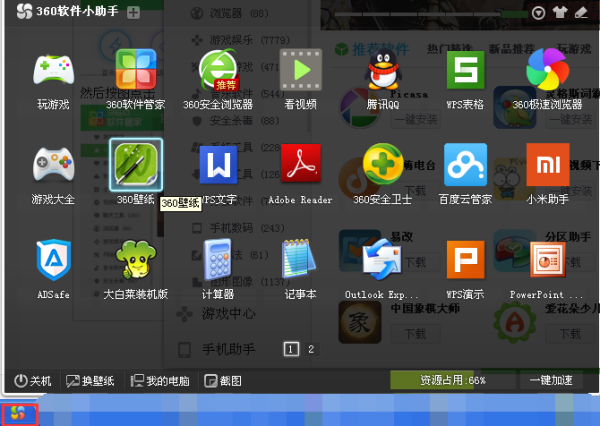Launch Adobe Reader
This screenshot has height=426, width=600.
[301, 165]
